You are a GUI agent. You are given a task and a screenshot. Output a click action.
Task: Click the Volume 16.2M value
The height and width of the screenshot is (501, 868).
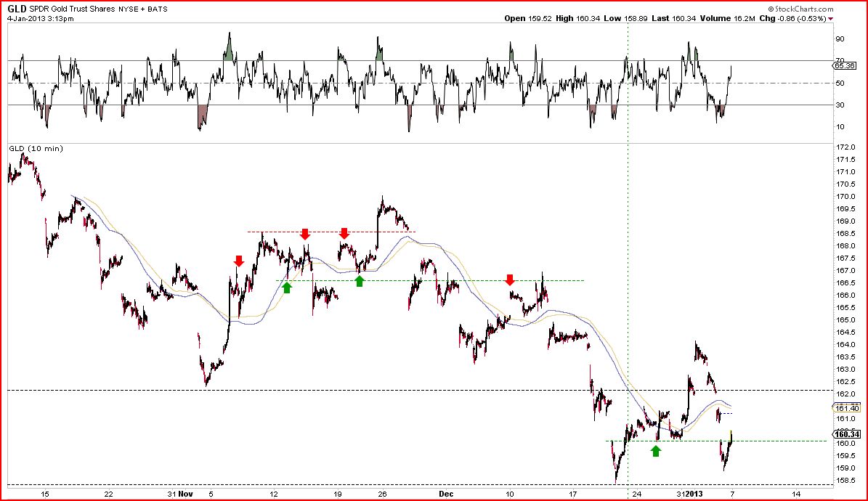click(x=727, y=18)
